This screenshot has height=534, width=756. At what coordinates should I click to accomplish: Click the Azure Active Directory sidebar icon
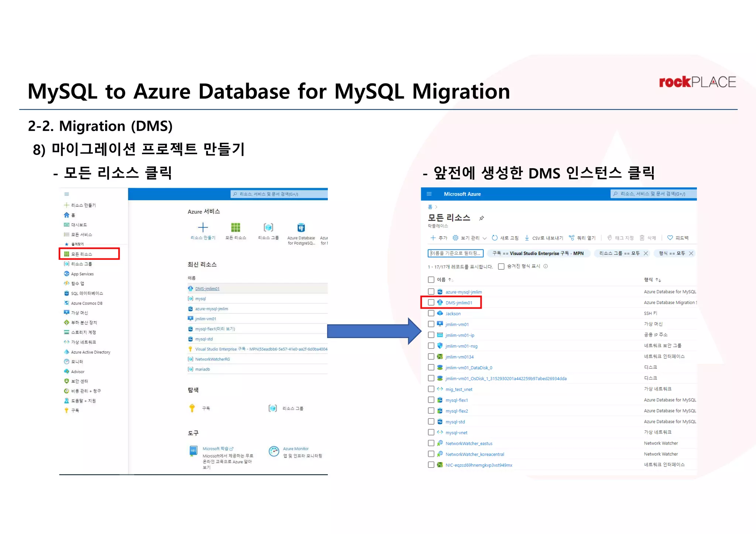66,352
